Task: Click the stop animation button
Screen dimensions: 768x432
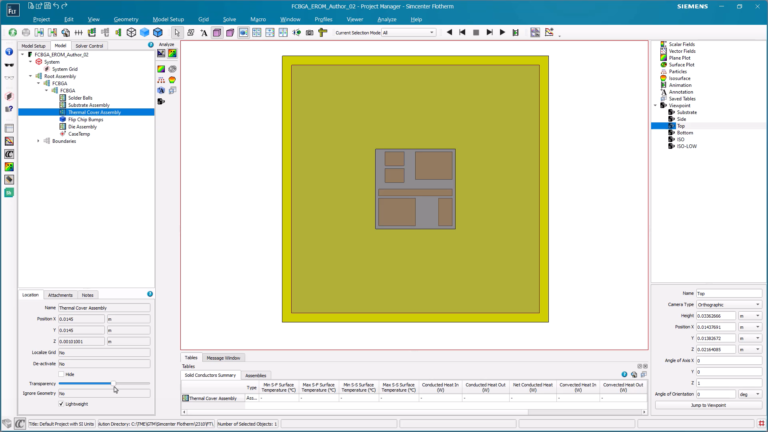Action: click(476, 32)
